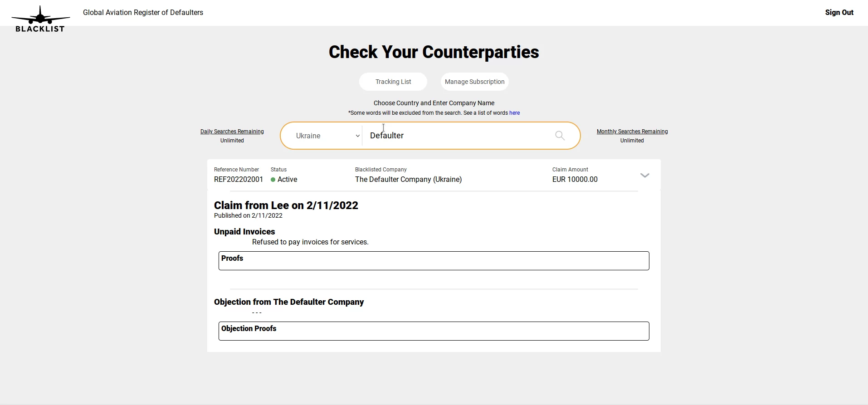
Task: Click the Objection Proofs box
Action: (x=434, y=331)
